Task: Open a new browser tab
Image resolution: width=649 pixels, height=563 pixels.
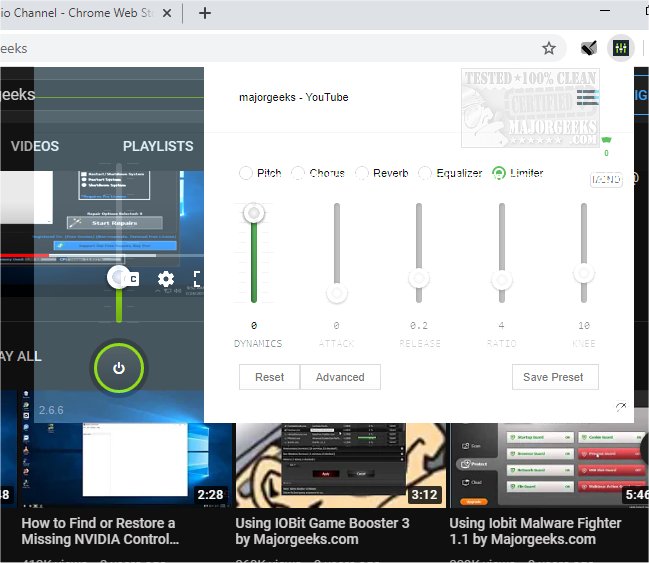Action: coord(205,13)
